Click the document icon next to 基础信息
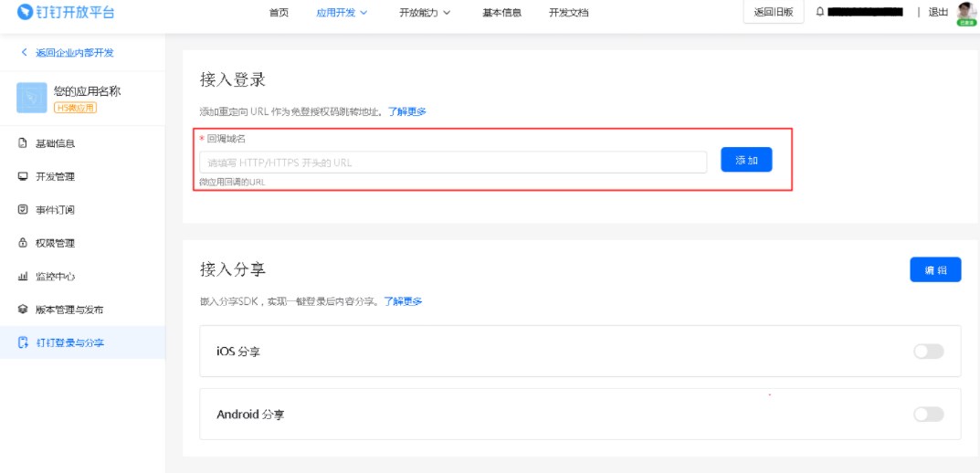Screen dimensions: 980x473 coord(23,143)
